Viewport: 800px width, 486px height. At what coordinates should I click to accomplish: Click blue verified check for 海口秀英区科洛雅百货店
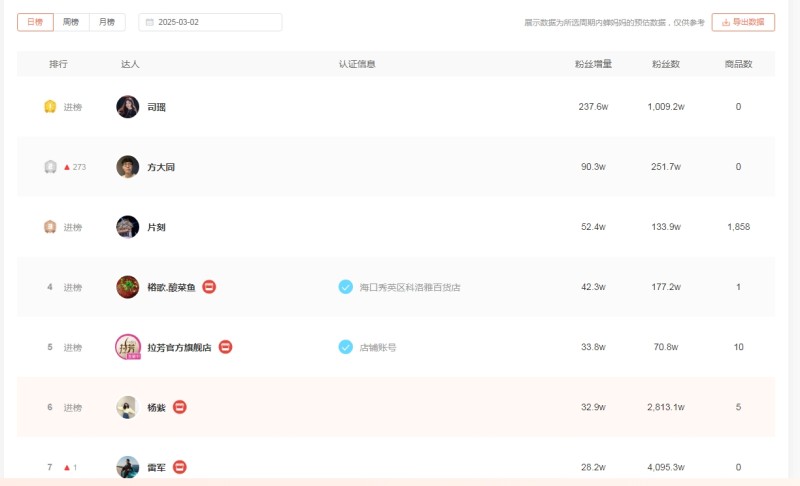click(345, 287)
